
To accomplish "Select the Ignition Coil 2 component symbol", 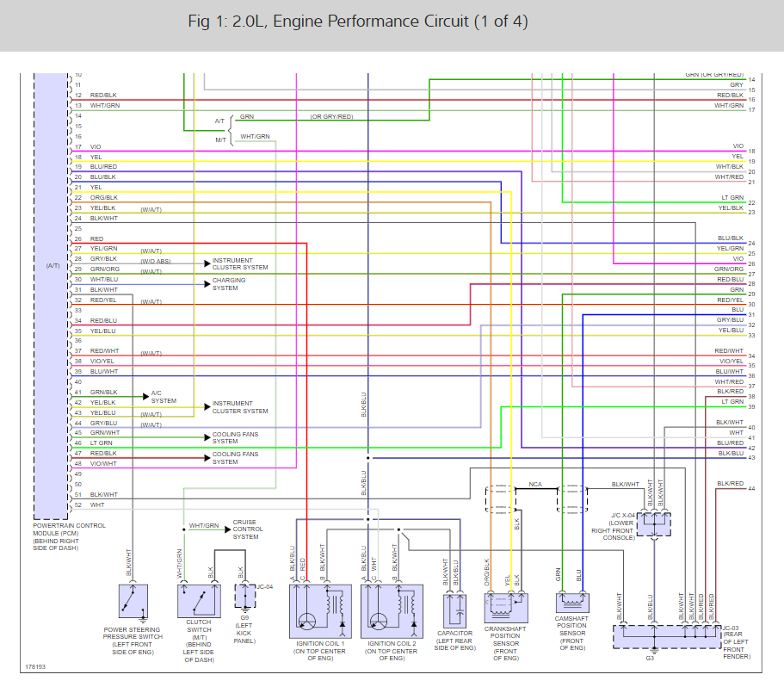I will [x=392, y=611].
